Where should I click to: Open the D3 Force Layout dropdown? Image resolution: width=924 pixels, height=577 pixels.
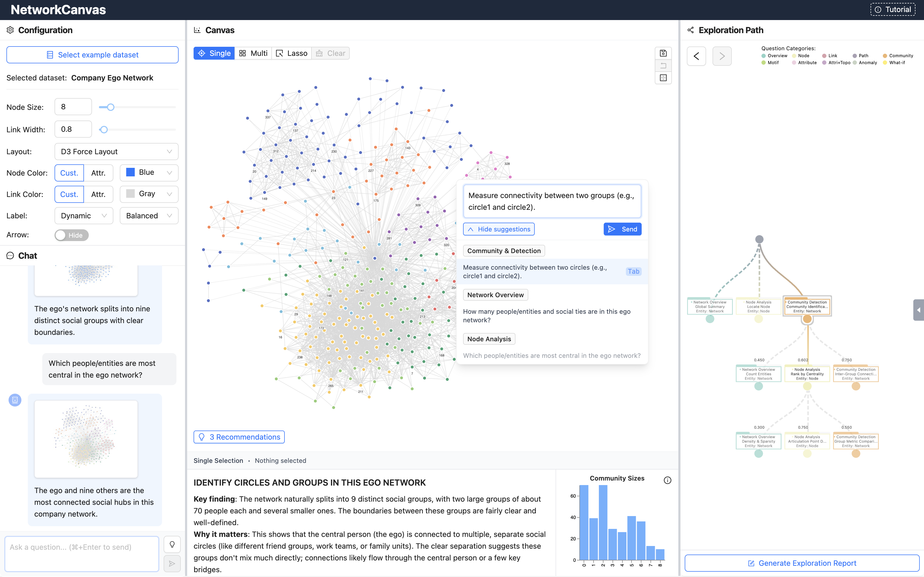tap(116, 152)
